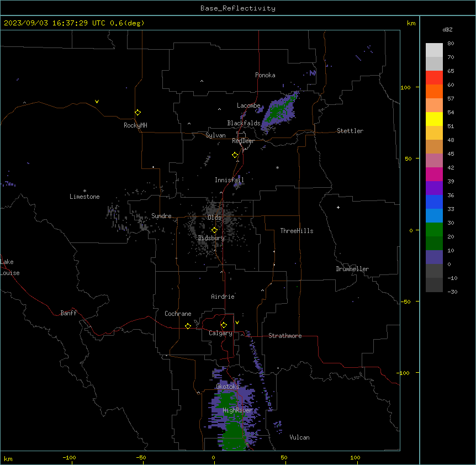Click the Limestone label
Viewport: 476px width, 465px height.
pos(84,197)
